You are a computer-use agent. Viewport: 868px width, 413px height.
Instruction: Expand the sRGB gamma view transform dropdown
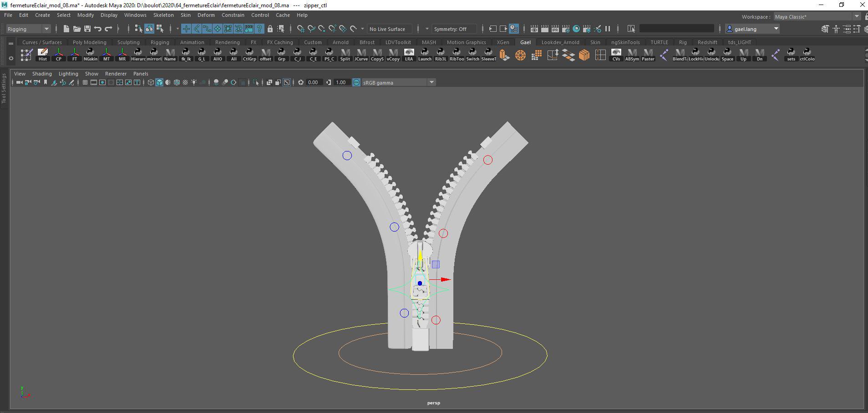coord(431,82)
